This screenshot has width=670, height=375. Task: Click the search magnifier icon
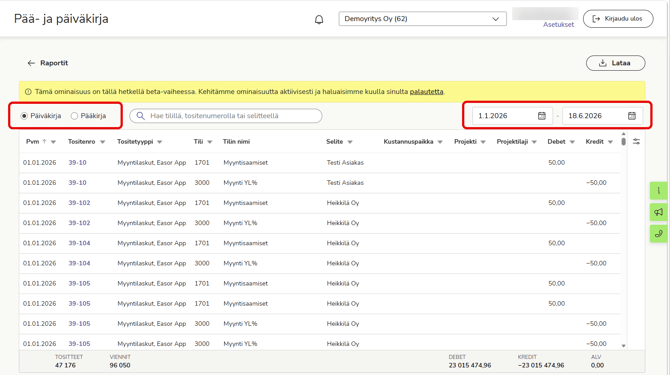pyautogui.click(x=140, y=116)
